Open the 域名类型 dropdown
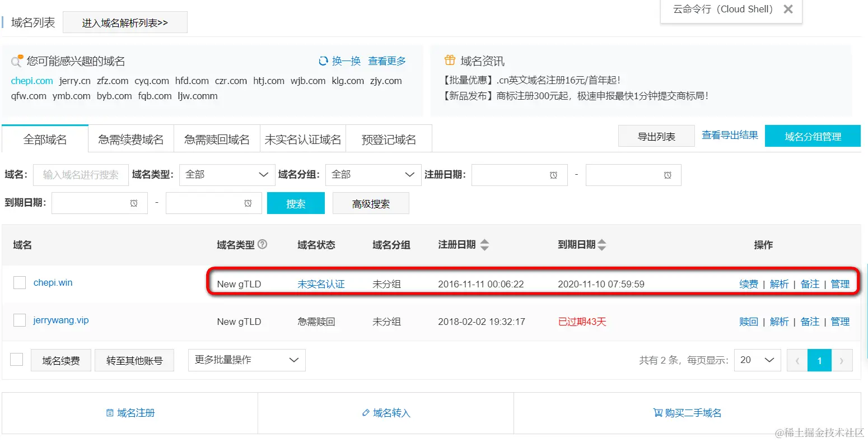 pos(227,175)
